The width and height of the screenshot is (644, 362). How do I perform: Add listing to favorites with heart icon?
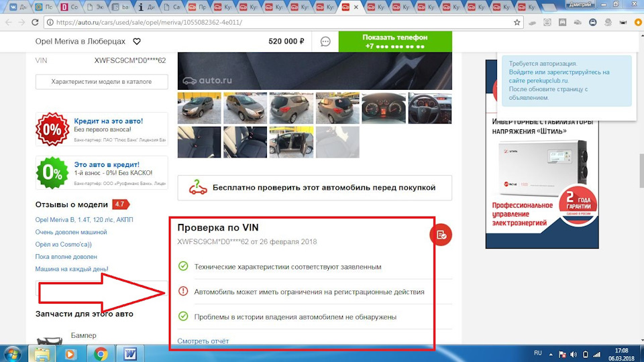tap(137, 42)
